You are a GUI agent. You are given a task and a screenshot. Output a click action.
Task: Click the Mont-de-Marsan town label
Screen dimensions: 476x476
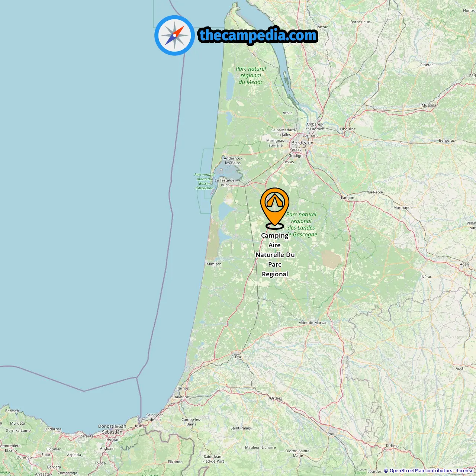313,323
